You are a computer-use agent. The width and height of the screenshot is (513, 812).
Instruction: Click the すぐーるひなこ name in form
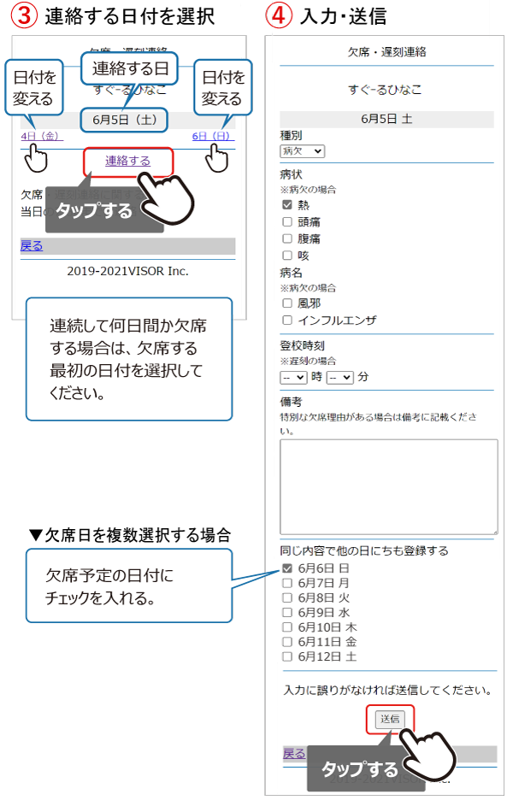click(385, 90)
